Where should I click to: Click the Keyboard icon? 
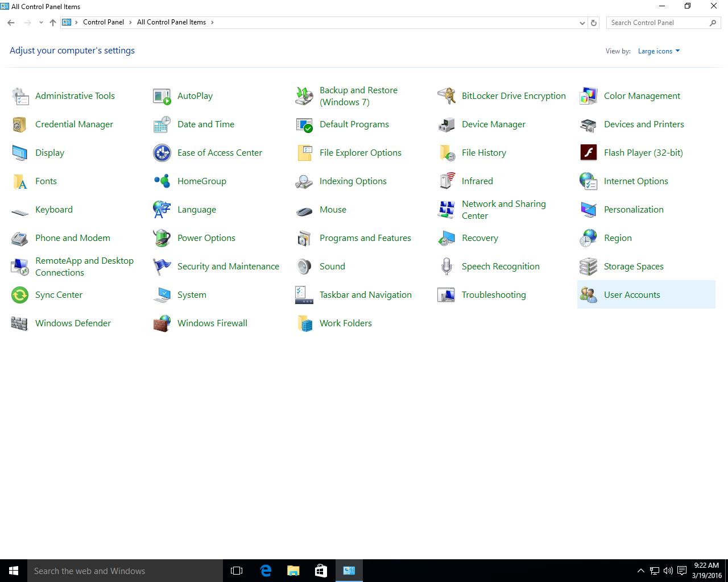click(x=20, y=213)
